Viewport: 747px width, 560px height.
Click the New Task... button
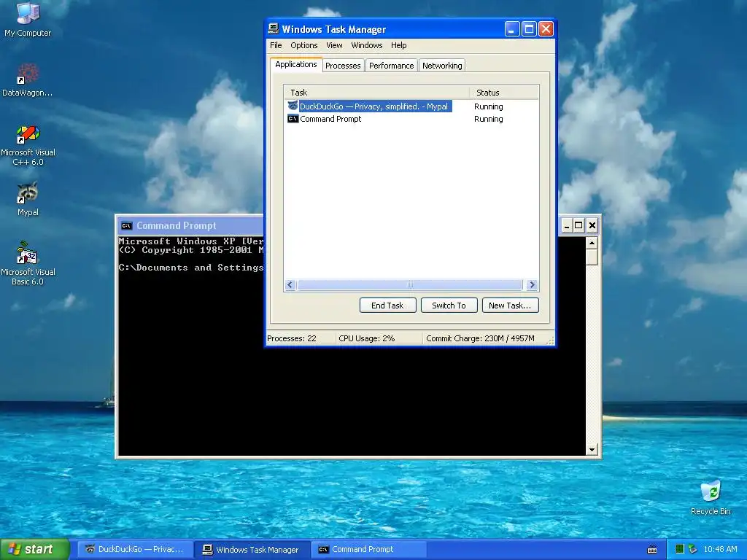(x=510, y=306)
